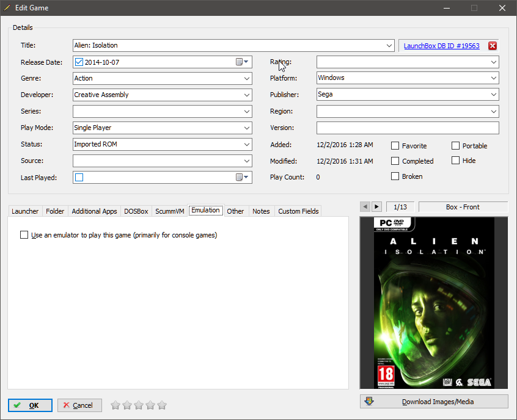Open the Series dropdown

point(247,111)
